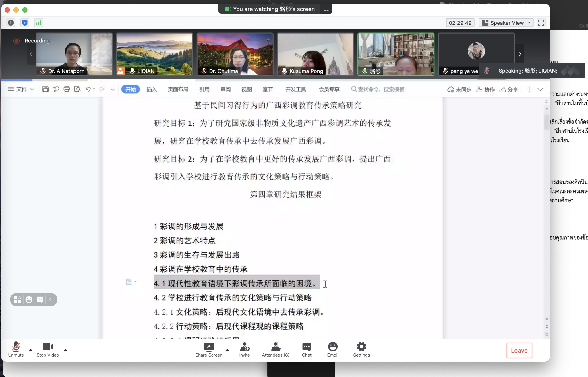Select Dr. A Nataporn video thumbnail
The image size is (588, 377).
click(74, 54)
